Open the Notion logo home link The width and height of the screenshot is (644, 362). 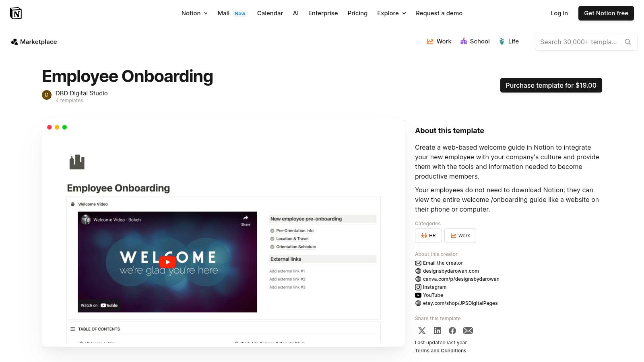click(x=16, y=13)
